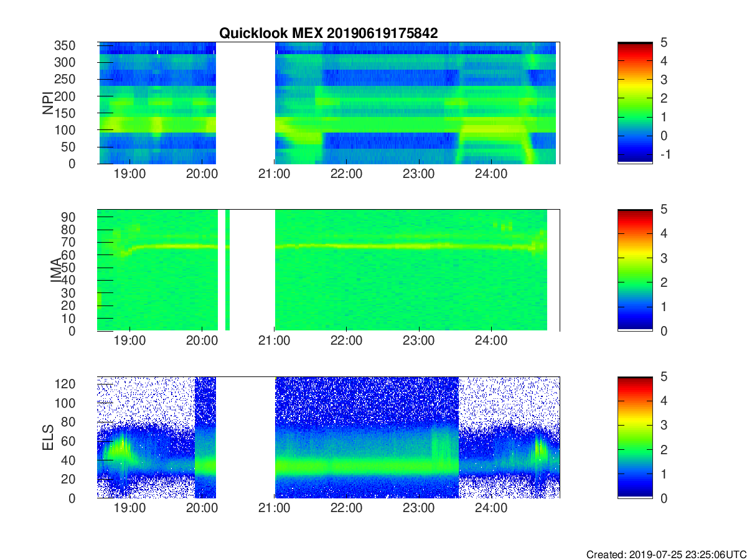Click 24:00 label under the NPI plot
Viewport: 747px width, 560px height.
491,175
